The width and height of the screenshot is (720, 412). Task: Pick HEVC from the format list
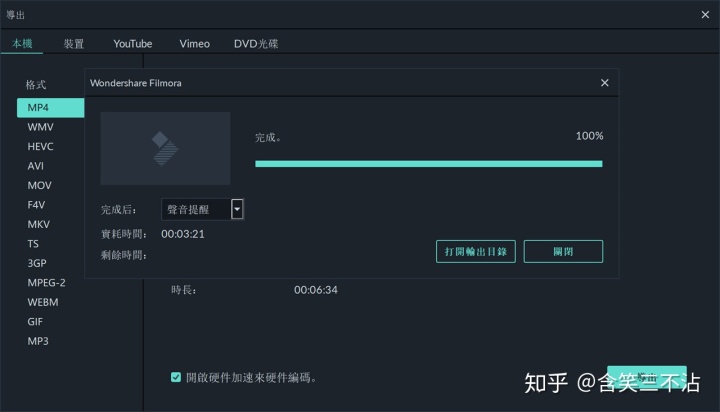pyautogui.click(x=40, y=147)
